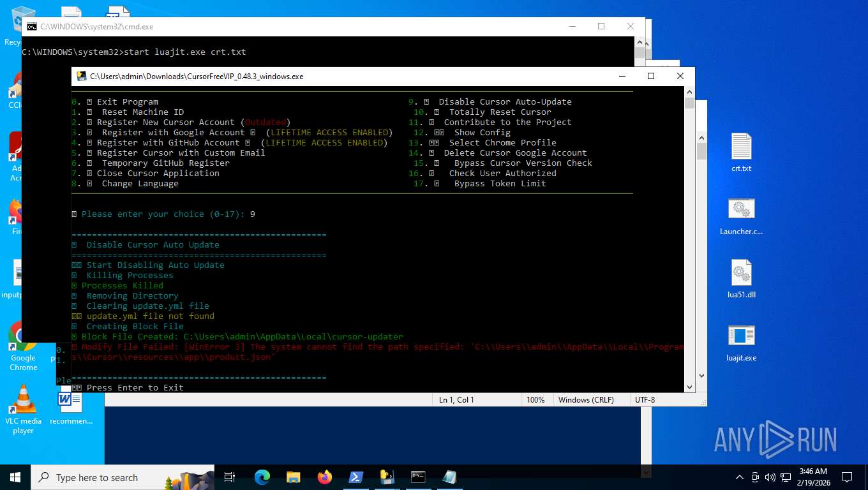Viewport: 868px width, 490px height.
Task: Click Notepad's 'Ln 1, Col 1' status
Action: 456,400
